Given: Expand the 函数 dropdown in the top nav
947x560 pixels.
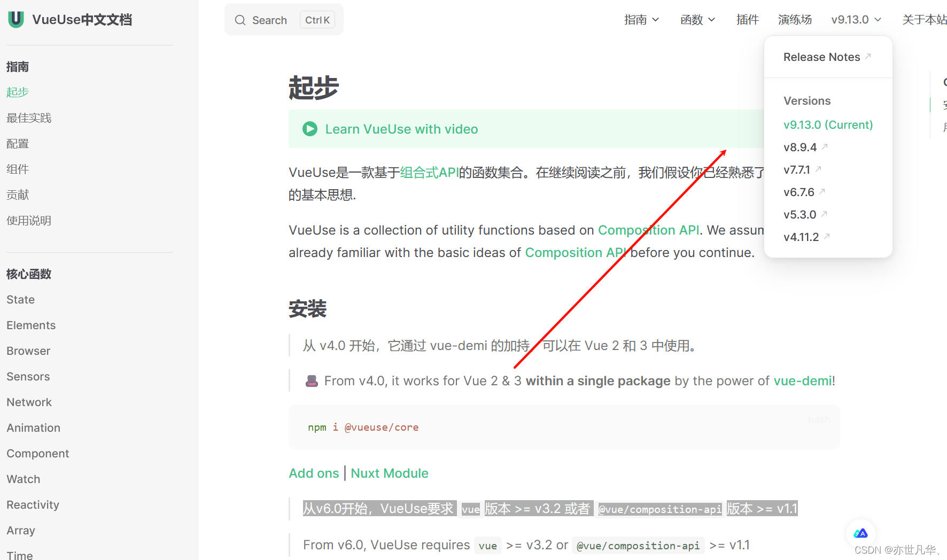Looking at the screenshot, I should (x=697, y=20).
